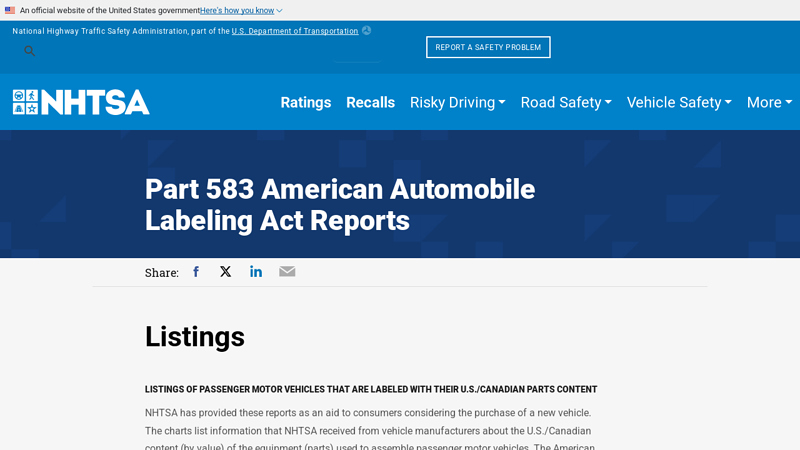Open the Risky Driving dropdown
This screenshot has height=450, width=800.
click(458, 103)
